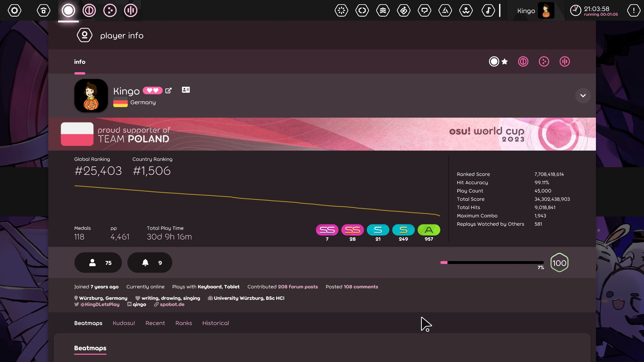Open the chat bubble overlay icon

tap(424, 10)
